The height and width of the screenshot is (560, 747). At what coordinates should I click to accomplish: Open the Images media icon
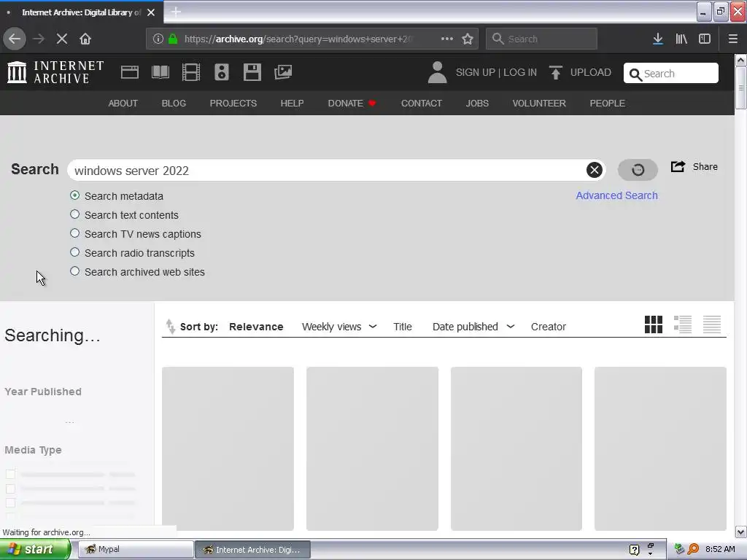coord(283,72)
